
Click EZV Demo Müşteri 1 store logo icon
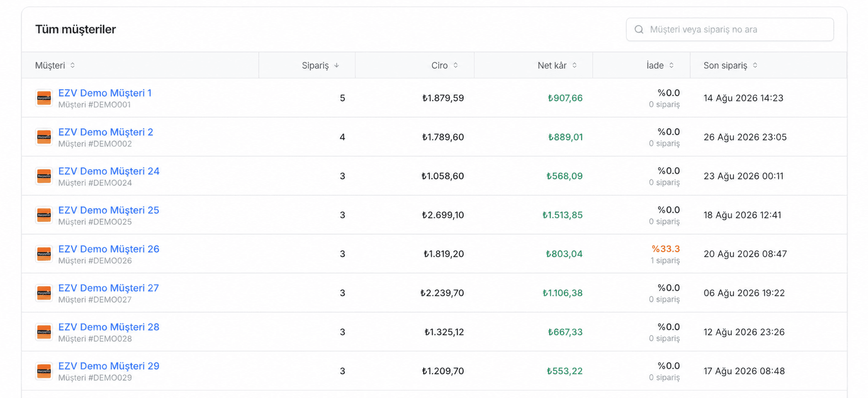click(x=44, y=98)
